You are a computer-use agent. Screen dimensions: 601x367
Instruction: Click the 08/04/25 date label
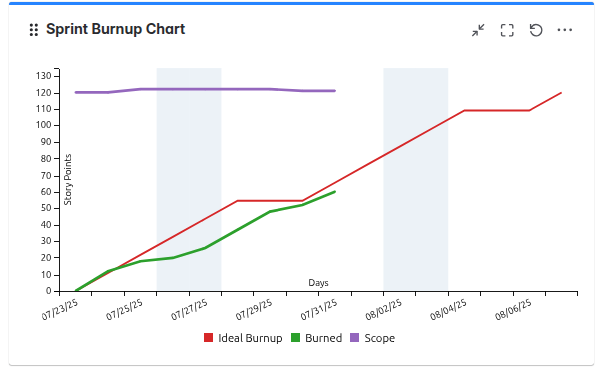coord(448,309)
